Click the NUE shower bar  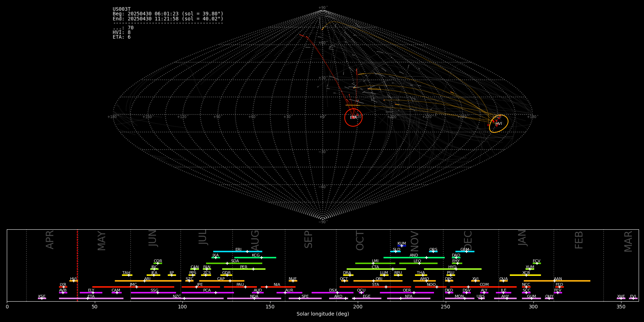point(293,281)
